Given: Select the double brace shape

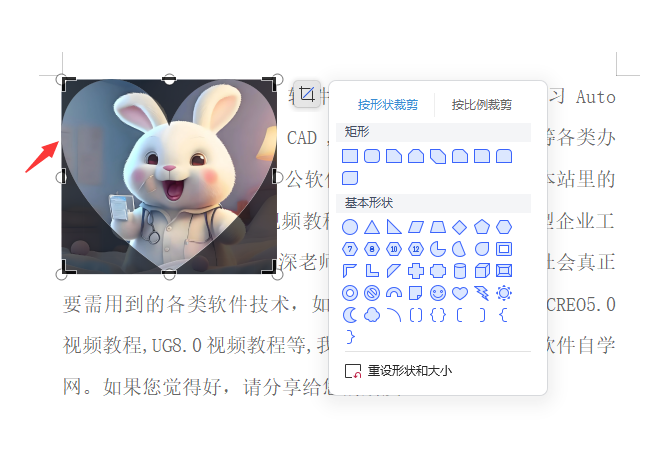Looking at the screenshot, I should 438,315.
